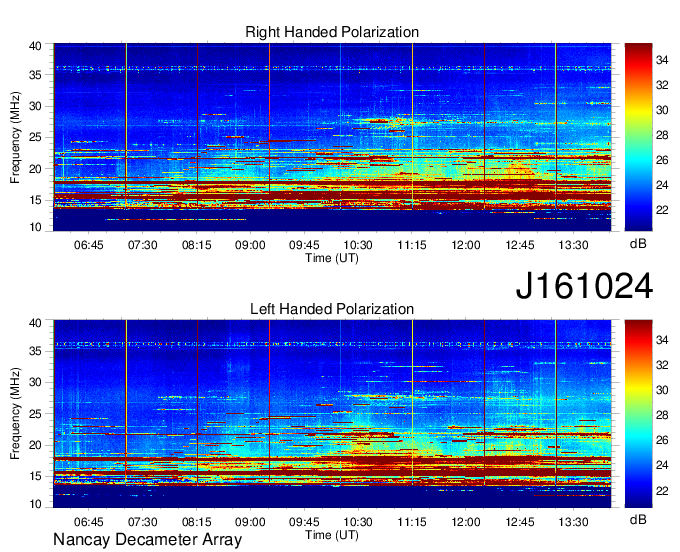
Task: Click the "12:00" time tick under the upper plot
Action: [466, 245]
